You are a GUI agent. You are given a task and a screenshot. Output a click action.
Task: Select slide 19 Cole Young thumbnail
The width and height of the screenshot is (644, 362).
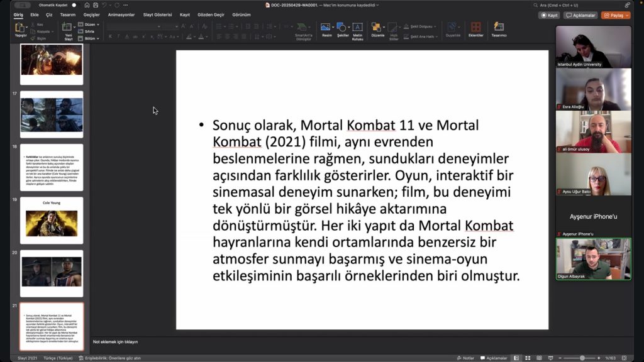point(52,221)
